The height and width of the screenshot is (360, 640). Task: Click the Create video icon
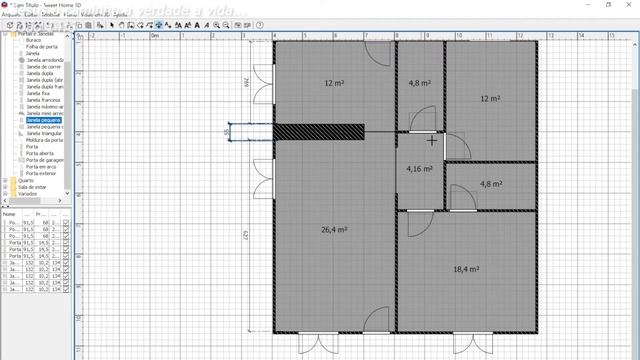(x=247, y=25)
